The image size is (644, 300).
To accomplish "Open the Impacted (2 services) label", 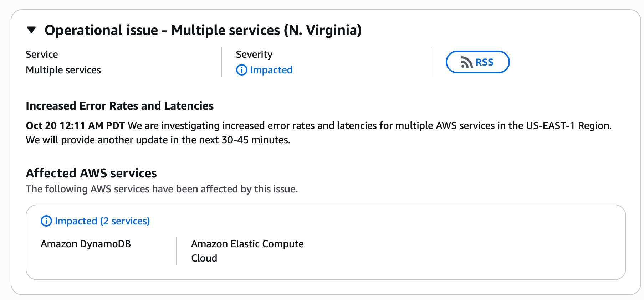I will coord(102,221).
